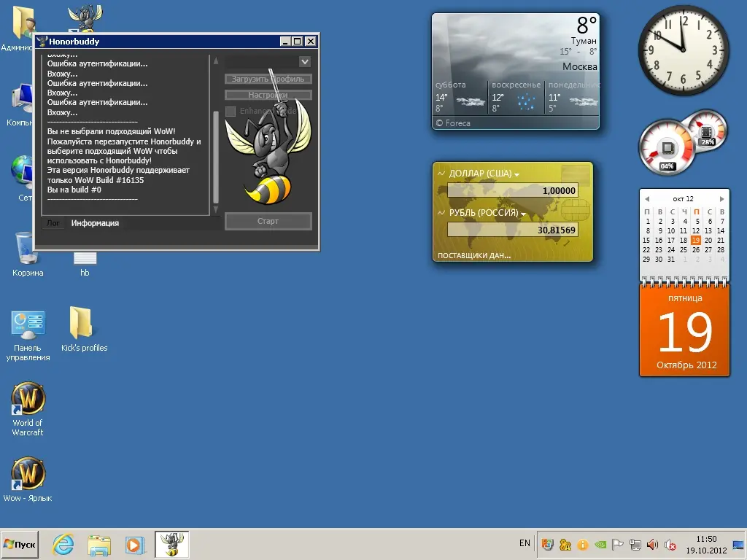Click the keyboard language tool tray icon
747x560 pixels.
(565, 544)
